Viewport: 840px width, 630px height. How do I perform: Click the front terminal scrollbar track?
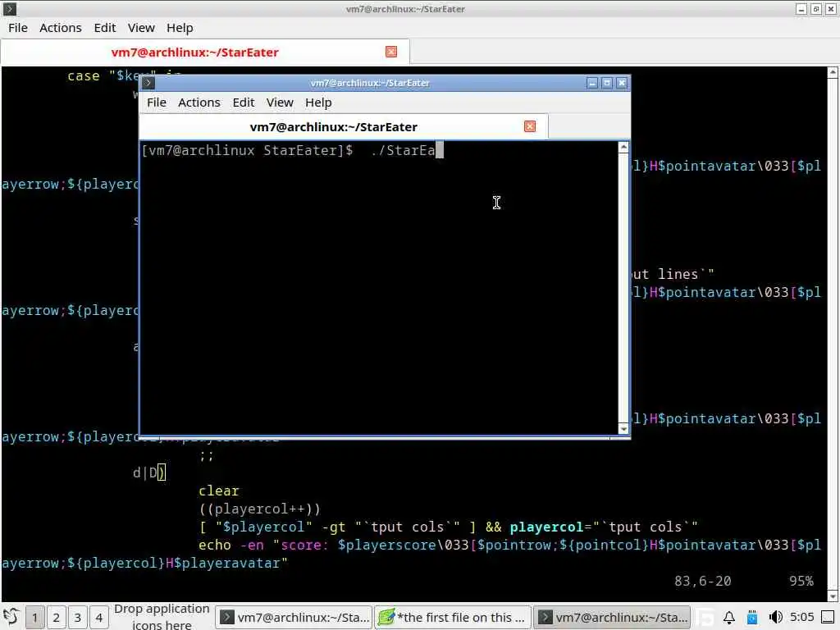click(623, 288)
